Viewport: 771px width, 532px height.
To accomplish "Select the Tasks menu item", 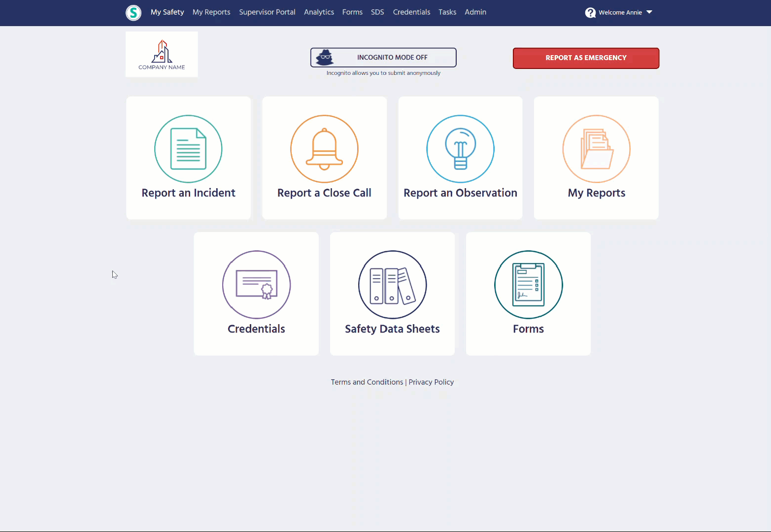I will tap(447, 12).
